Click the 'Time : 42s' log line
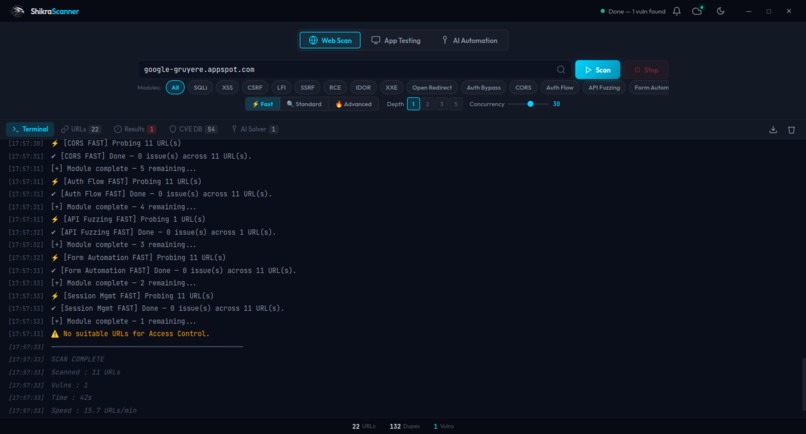Screen dimensions: 806x434 point(71,397)
